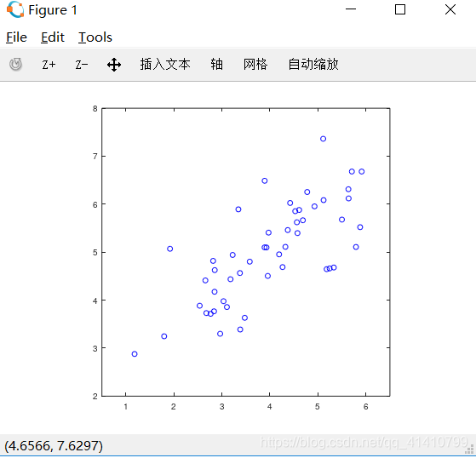The height and width of the screenshot is (458, 476).
Task: Click the y-axis label 2
Action: 95,396
